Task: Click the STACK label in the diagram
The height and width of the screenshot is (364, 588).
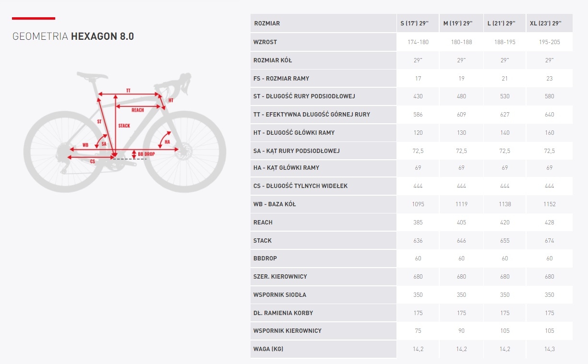Action: [x=124, y=126]
